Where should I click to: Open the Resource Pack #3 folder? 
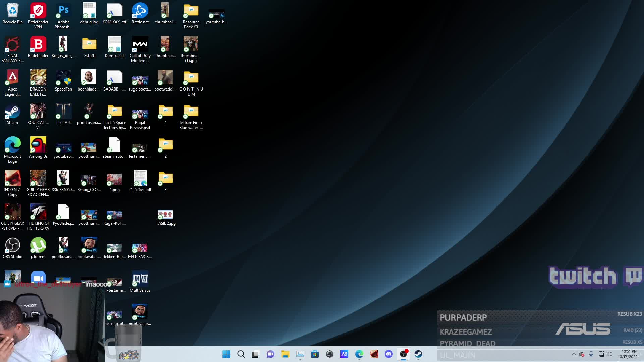(x=191, y=16)
